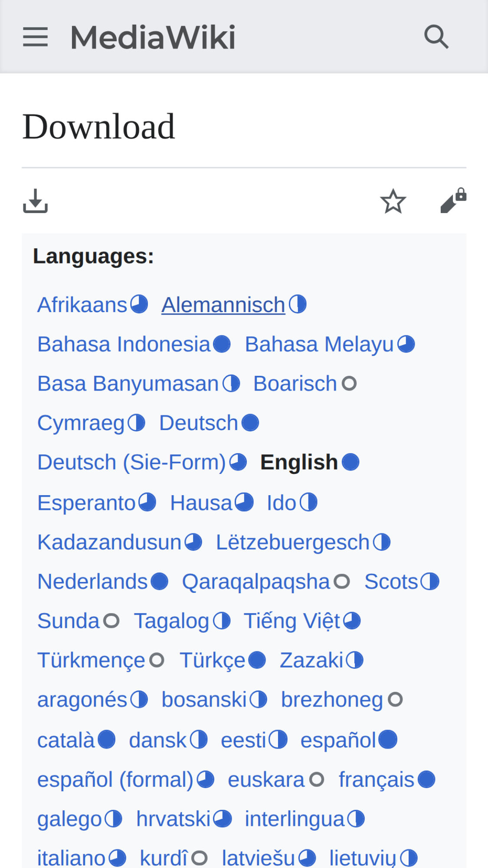Select español (formal) language link
488x868 pixels.
click(115, 780)
